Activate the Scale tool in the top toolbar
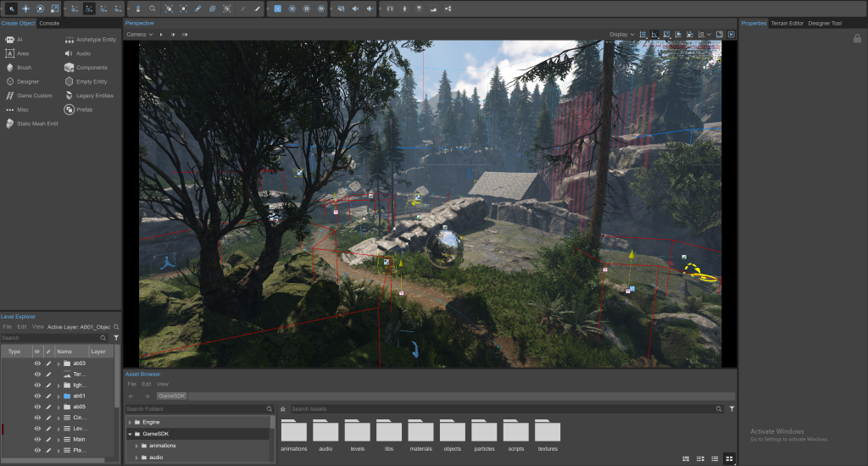Viewport: 868px width, 466px height. click(54, 8)
